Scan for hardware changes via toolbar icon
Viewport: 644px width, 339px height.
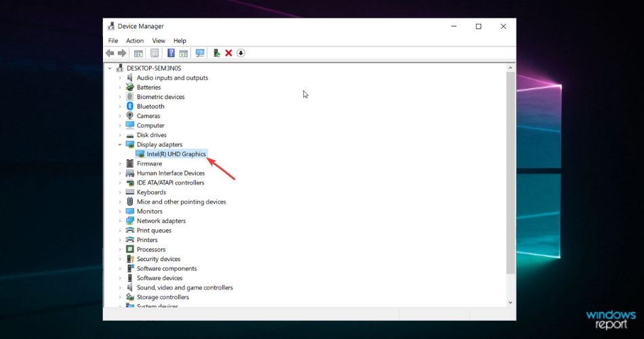tap(200, 53)
